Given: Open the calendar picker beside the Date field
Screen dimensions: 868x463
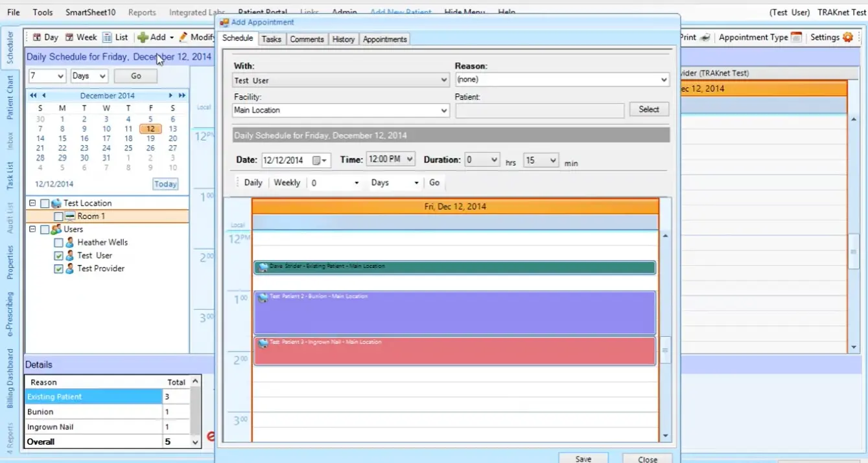Looking at the screenshot, I should (x=317, y=159).
